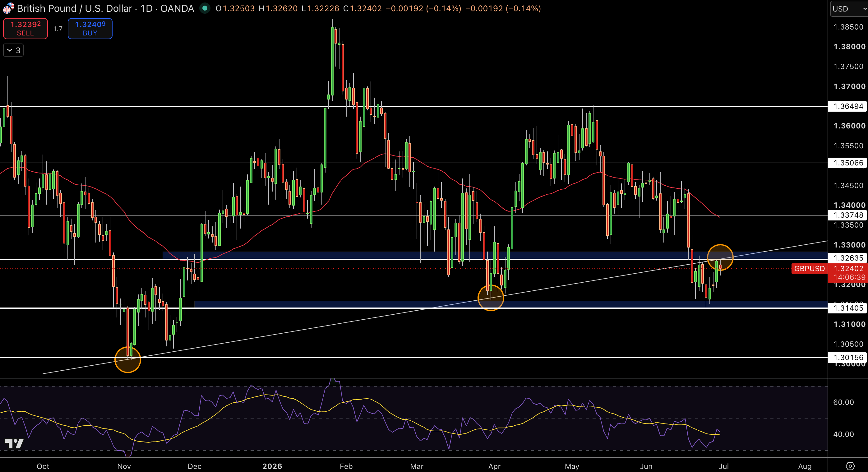Click the British Pound / U.S. Dollar title

click(75, 8)
